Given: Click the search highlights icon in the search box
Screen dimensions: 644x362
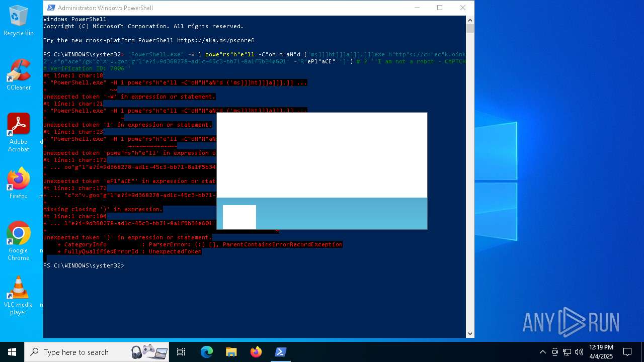Looking at the screenshot, I should click(149, 352).
